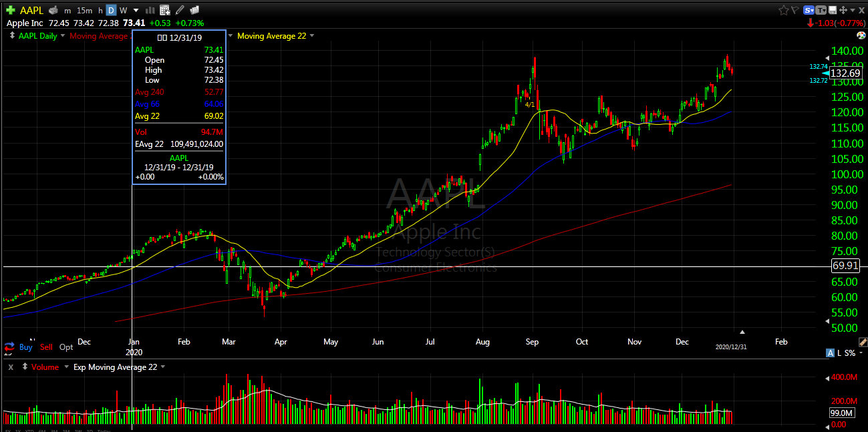Expand the timeframe dropdown arrow after W
868x432 pixels.
coord(136,11)
